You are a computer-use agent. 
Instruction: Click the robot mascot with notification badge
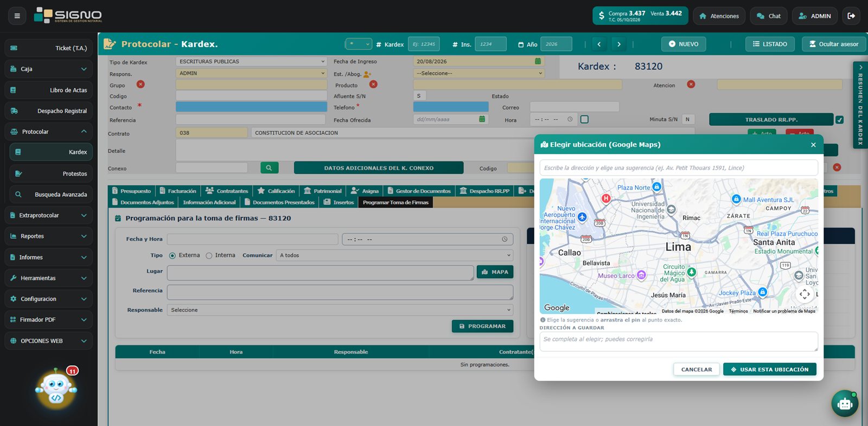56,389
